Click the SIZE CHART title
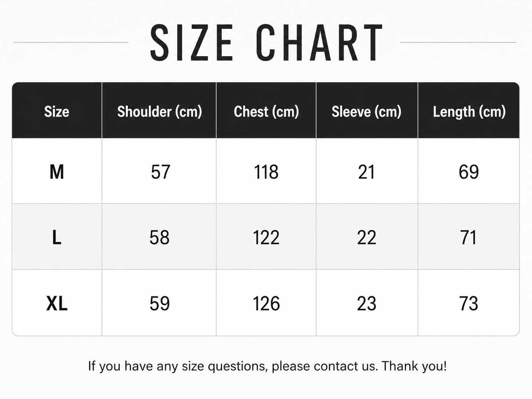 click(267, 43)
